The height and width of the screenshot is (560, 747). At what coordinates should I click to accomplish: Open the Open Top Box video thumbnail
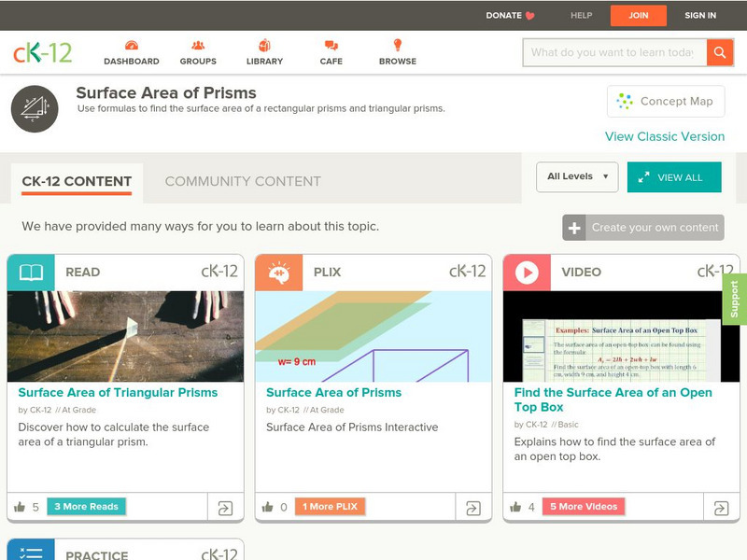[x=621, y=337]
